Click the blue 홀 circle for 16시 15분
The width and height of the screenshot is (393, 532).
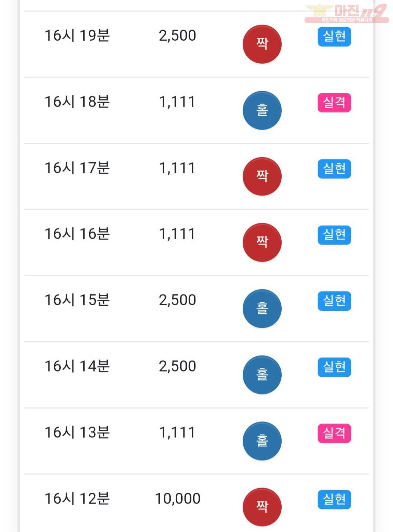(x=262, y=309)
